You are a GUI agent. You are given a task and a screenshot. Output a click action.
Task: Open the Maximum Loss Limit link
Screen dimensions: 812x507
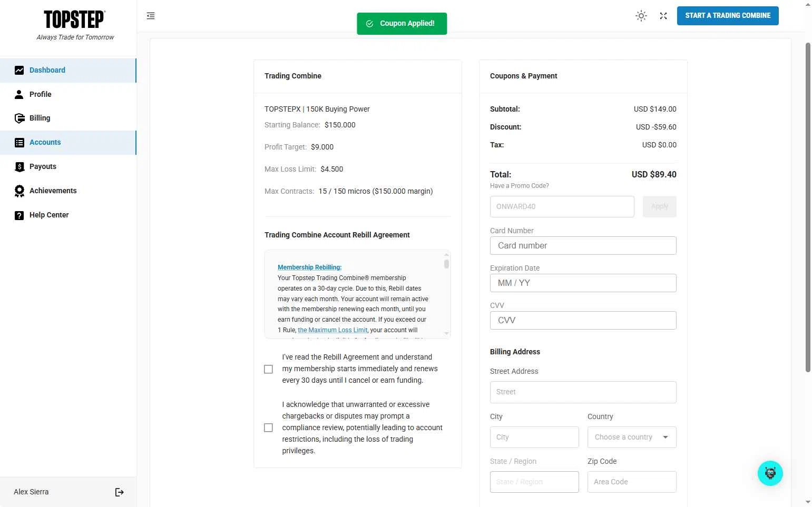(x=332, y=330)
